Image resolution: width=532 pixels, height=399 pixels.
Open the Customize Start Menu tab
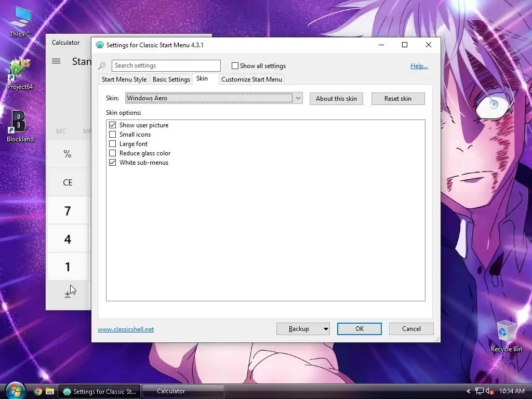point(252,79)
